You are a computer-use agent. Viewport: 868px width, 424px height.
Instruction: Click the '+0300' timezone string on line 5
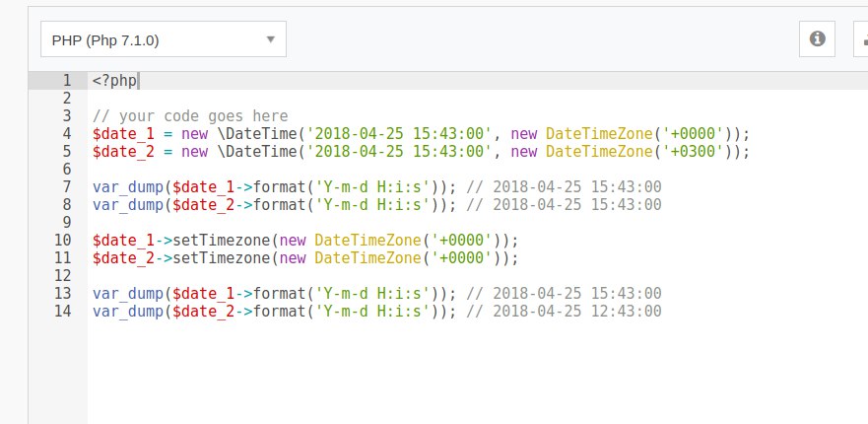(693, 152)
